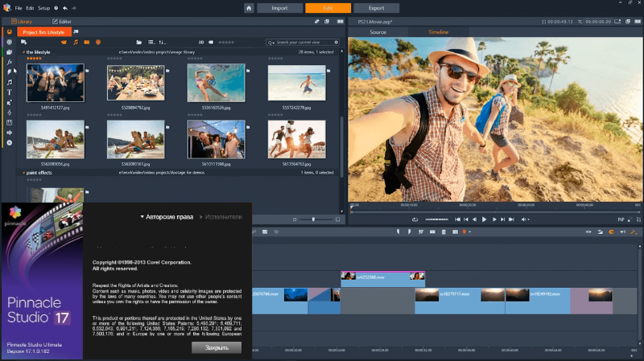The height and width of the screenshot is (361, 644).
Task: Open the Edit menu in title bar
Action: pos(30,8)
